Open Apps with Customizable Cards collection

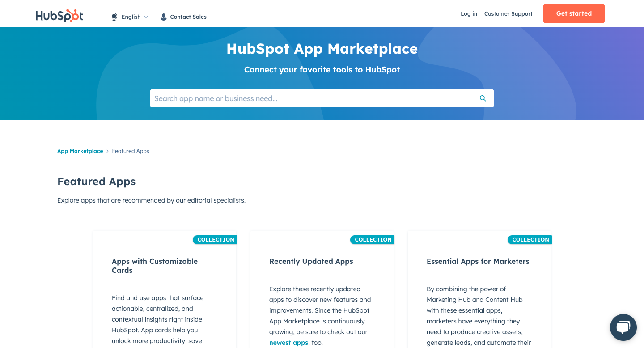pos(155,266)
